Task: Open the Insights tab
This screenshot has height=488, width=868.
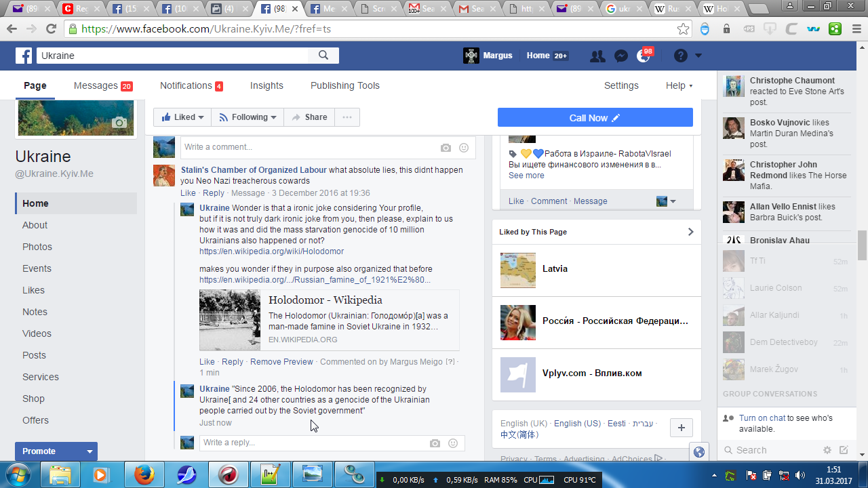Action: pyautogui.click(x=267, y=86)
